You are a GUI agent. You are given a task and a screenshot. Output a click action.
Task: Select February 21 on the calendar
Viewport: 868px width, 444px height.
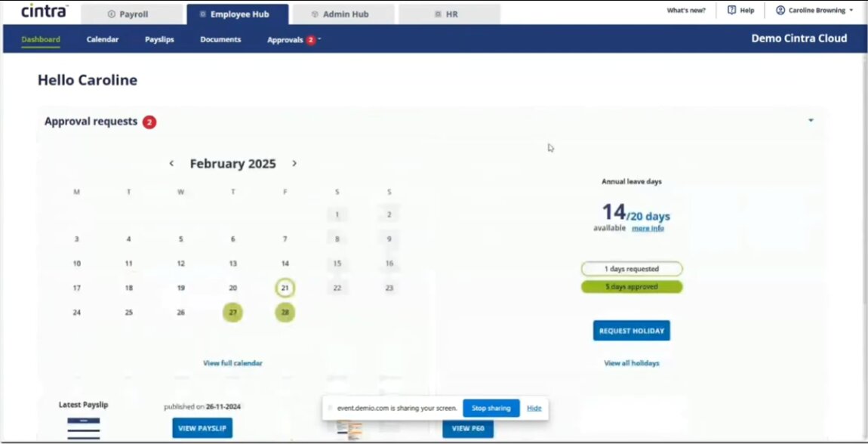click(285, 288)
